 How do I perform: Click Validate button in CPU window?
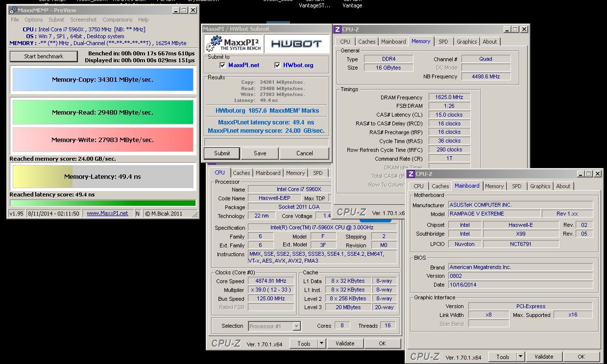[x=345, y=343]
